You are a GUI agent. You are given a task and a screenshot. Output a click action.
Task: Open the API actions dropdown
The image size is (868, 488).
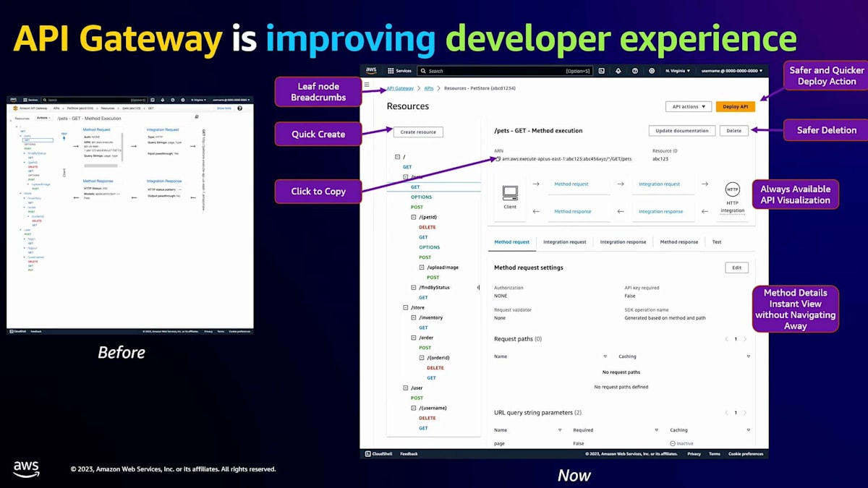689,106
